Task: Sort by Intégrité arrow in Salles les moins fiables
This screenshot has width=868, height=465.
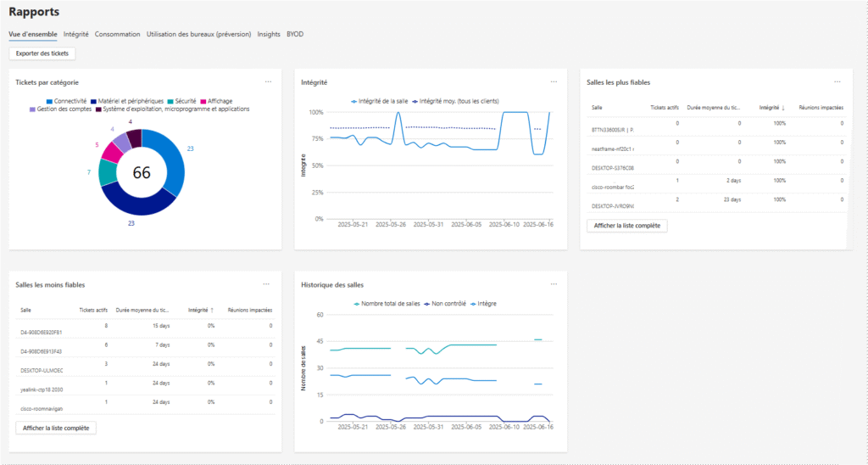Action: pos(212,311)
